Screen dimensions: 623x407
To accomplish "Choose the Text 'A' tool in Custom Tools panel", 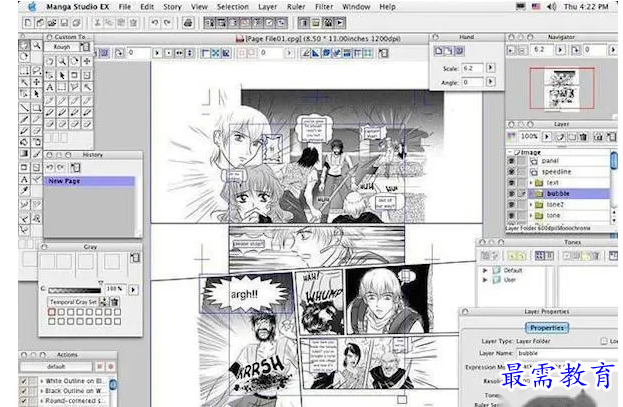I will 50,87.
